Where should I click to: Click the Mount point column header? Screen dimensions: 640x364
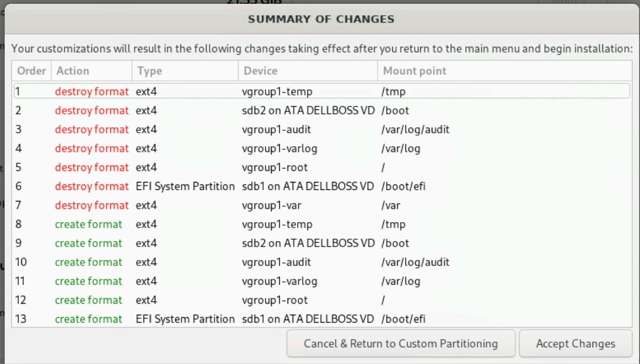pyautogui.click(x=414, y=71)
